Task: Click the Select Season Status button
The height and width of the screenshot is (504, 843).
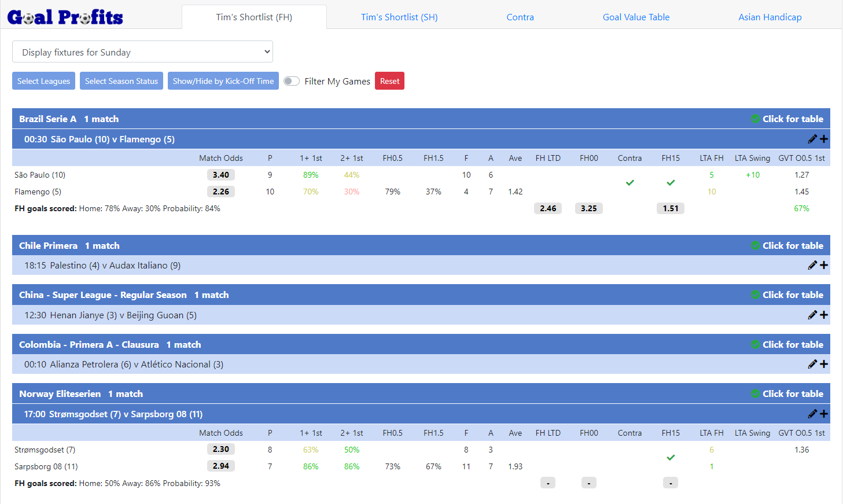Action: coord(122,81)
